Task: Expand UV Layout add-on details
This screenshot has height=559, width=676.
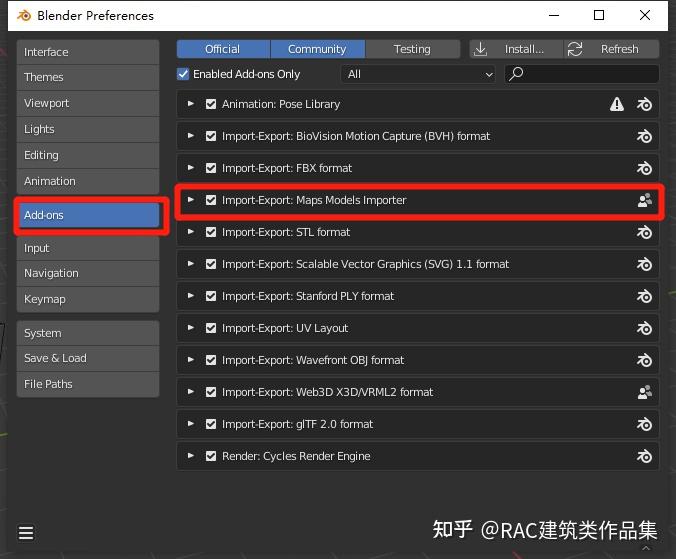Action: [x=191, y=328]
